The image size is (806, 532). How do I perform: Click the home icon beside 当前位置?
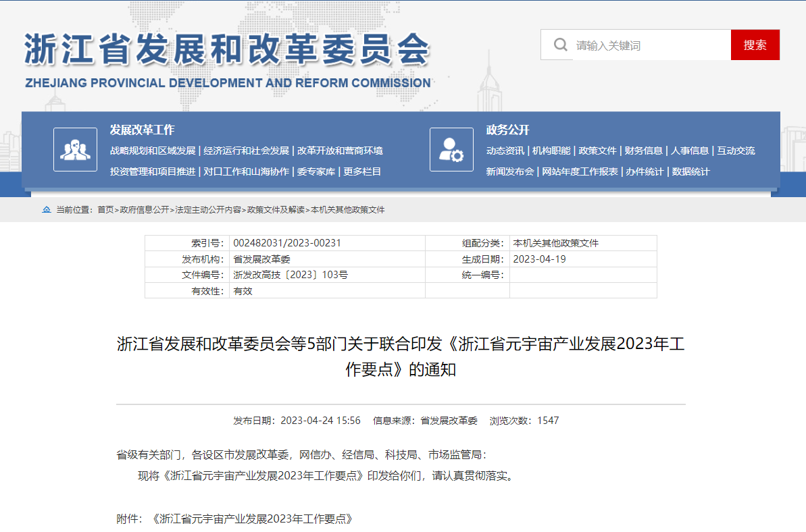click(47, 210)
